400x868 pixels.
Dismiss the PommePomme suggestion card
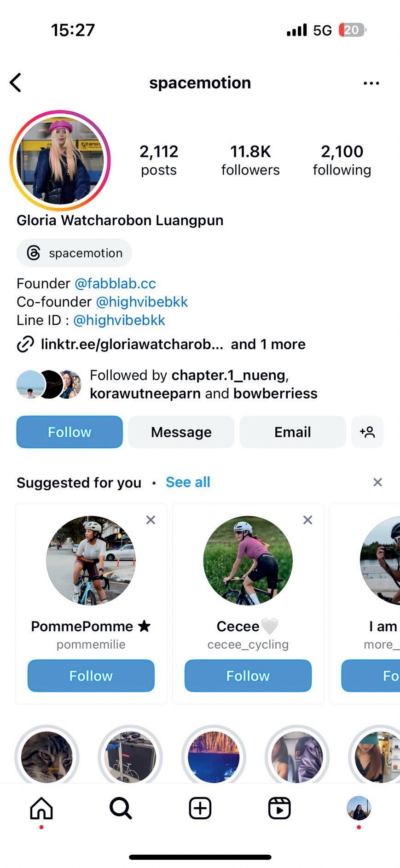pyautogui.click(x=151, y=520)
